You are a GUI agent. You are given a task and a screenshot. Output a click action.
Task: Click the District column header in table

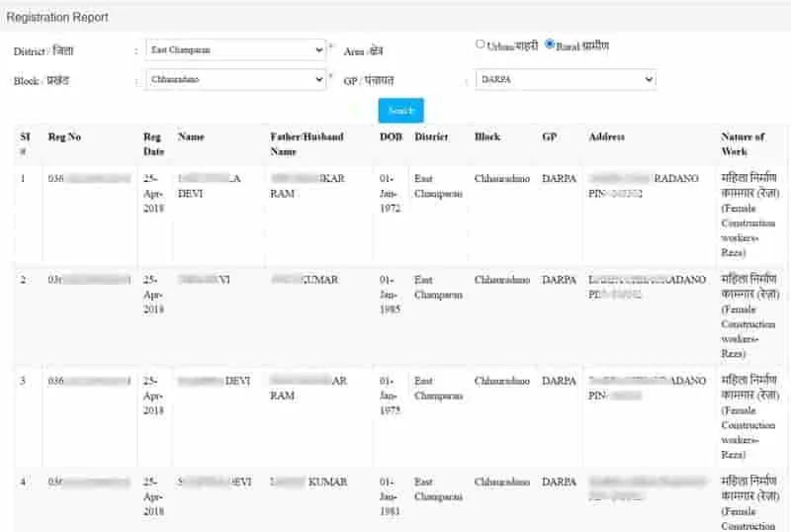(431, 136)
